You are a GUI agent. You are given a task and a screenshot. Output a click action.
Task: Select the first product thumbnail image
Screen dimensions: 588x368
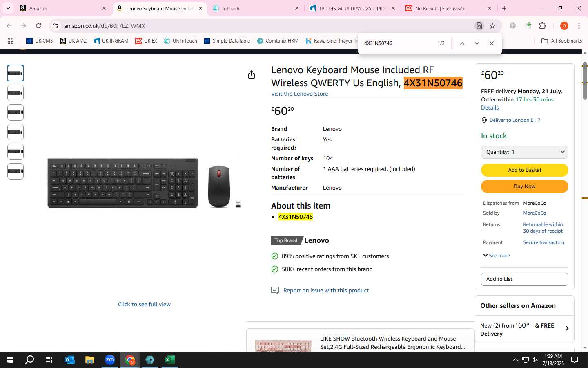pyautogui.click(x=16, y=73)
